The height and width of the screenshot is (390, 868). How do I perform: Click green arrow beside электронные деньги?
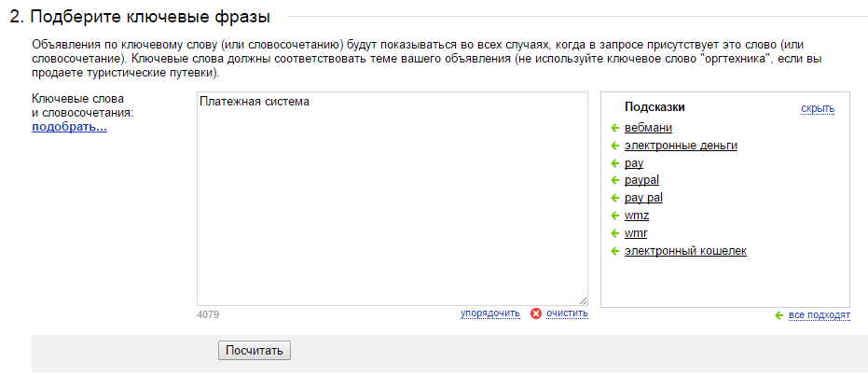point(613,146)
